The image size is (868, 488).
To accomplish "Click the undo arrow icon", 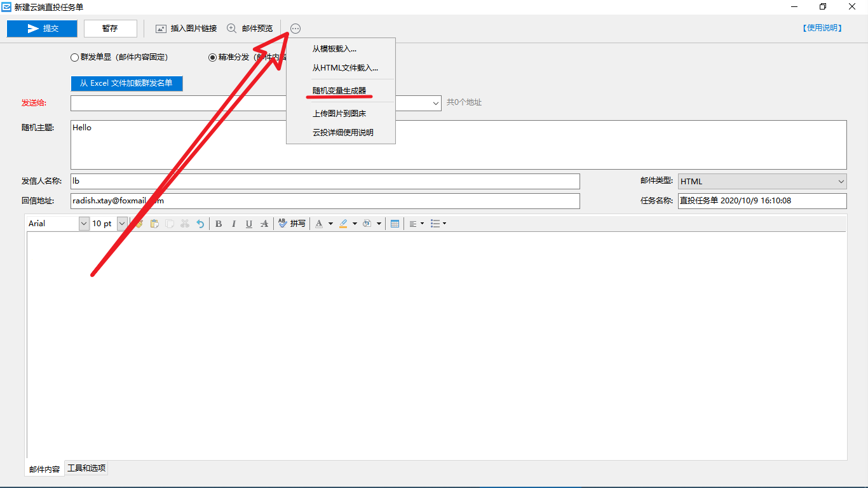I will point(200,224).
